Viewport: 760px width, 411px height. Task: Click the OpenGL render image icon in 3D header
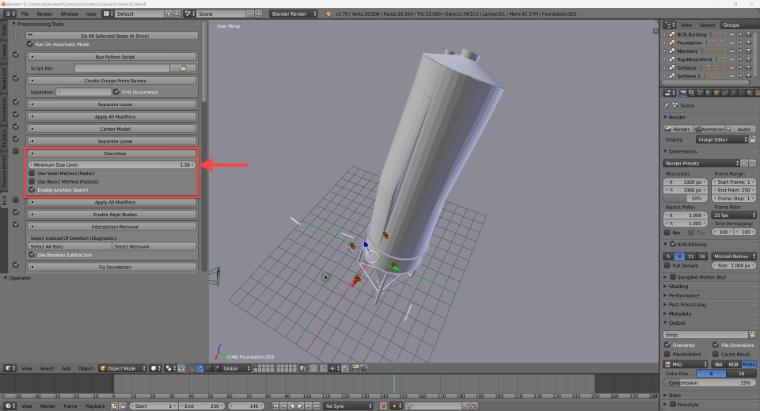pos(355,368)
